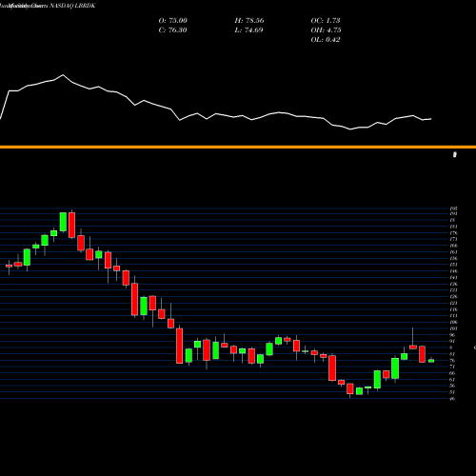Click the peak of the white line chart

[63, 75]
